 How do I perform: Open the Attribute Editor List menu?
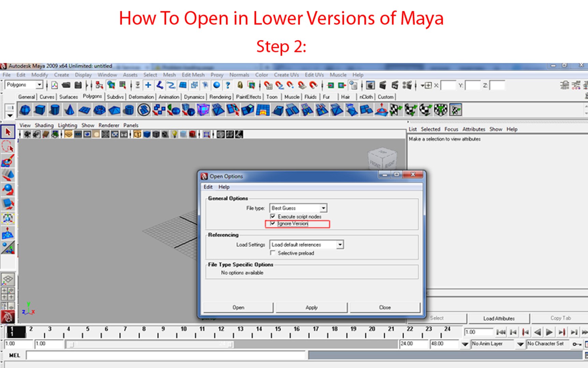413,129
